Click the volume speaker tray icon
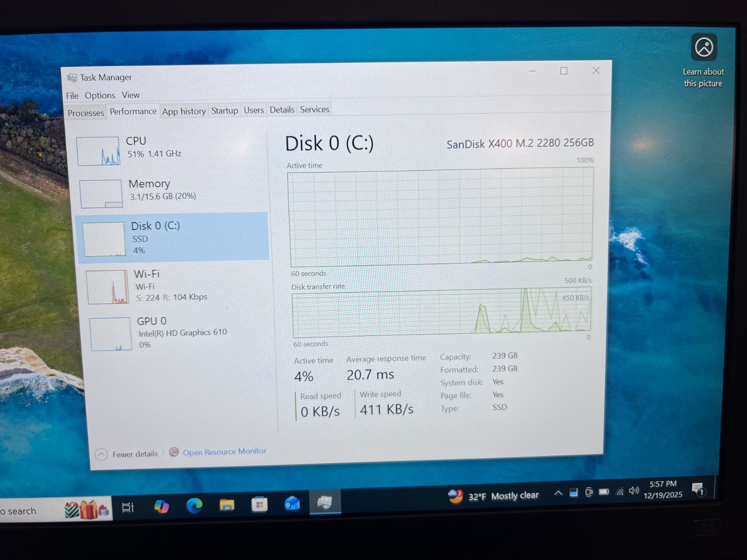 pos(634,490)
